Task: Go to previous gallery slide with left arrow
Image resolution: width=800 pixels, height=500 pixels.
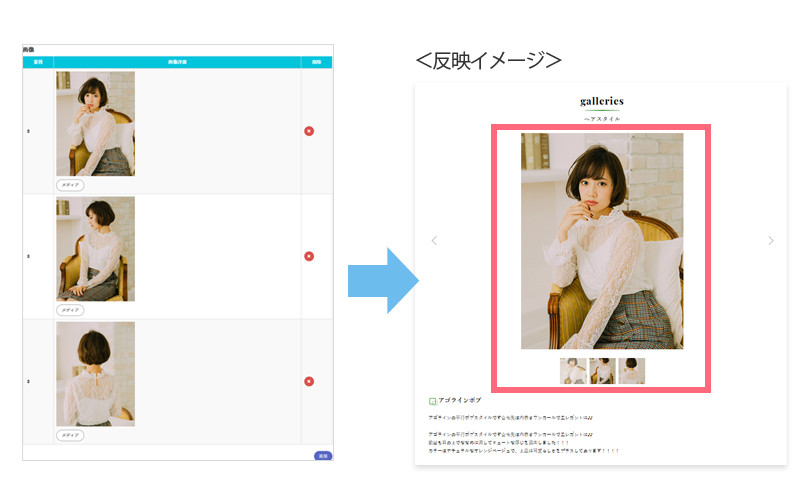Action: (434, 240)
